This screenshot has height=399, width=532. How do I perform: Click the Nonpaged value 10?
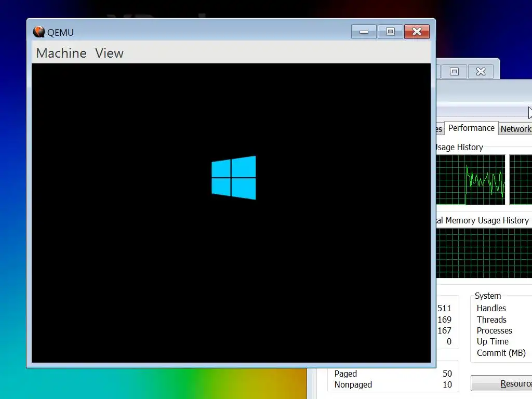(447, 384)
